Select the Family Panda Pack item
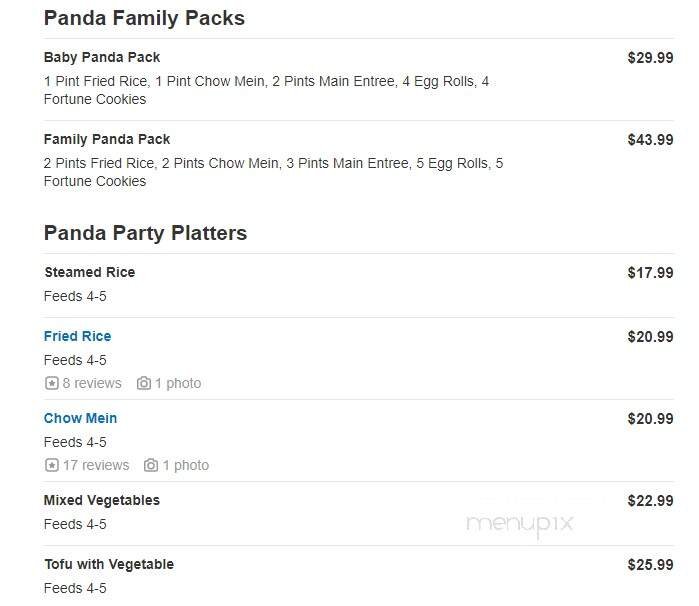699x606 pixels. click(x=107, y=139)
